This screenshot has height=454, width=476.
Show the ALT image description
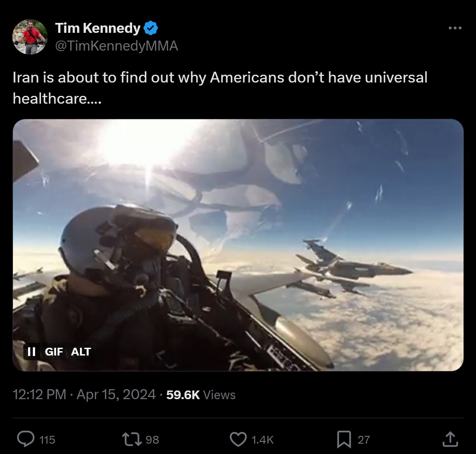coord(81,352)
